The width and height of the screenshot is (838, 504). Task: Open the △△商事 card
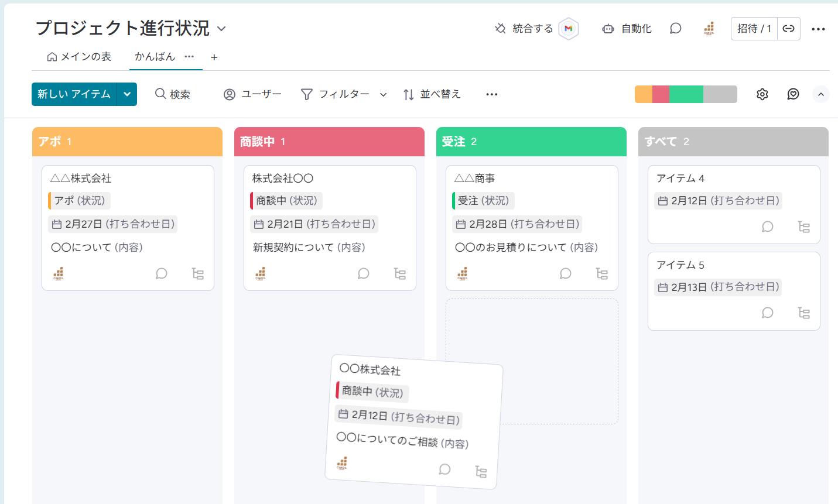532,228
